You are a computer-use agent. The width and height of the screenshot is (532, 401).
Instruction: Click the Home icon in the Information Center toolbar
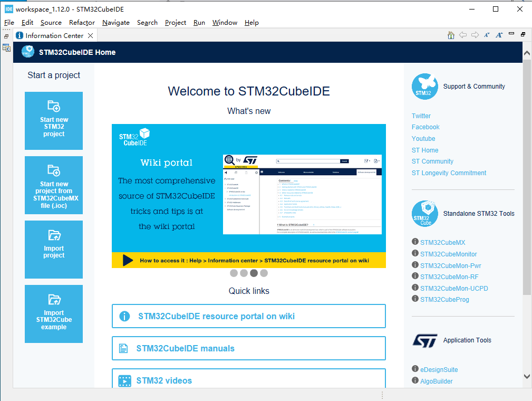(451, 35)
